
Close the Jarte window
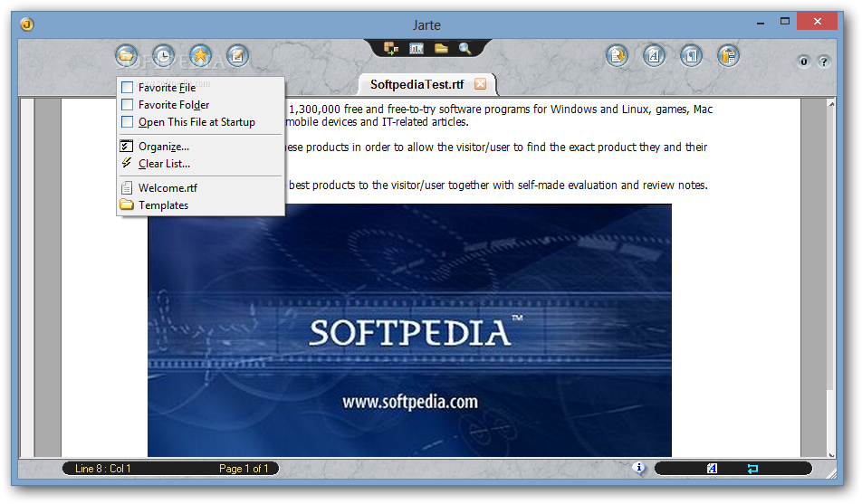(x=818, y=22)
